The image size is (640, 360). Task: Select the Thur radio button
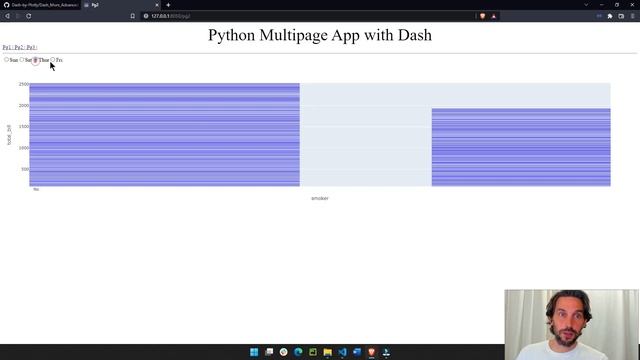pos(36,60)
